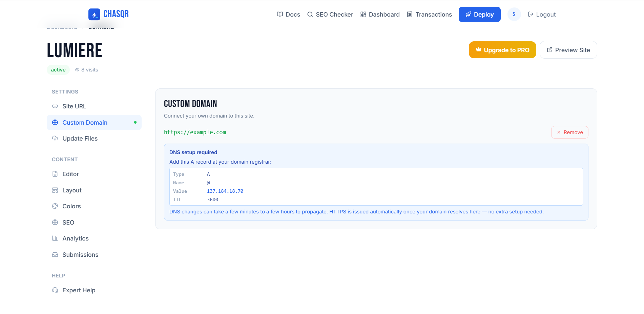The width and height of the screenshot is (644, 314).
Task: Click the Update Files cloud upload icon
Action: pyautogui.click(x=55, y=139)
